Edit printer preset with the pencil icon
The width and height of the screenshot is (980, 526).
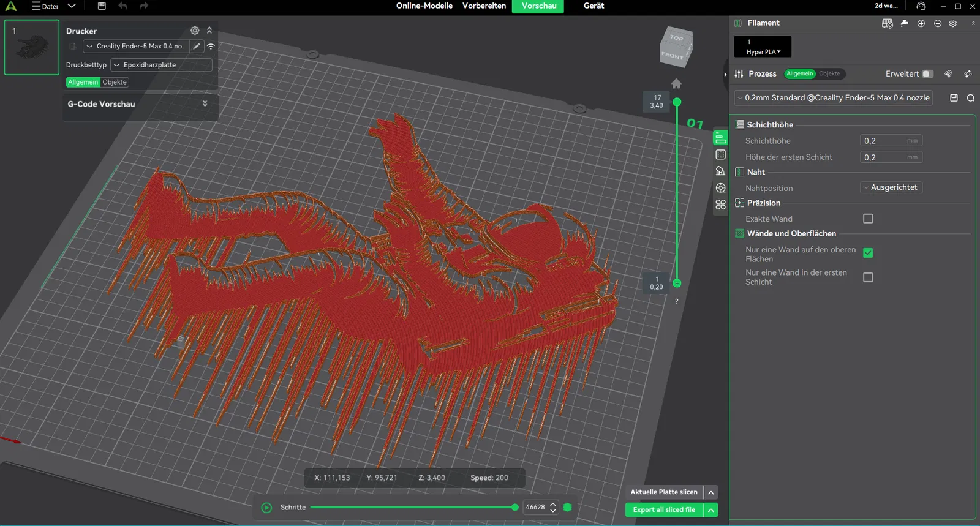pos(197,47)
